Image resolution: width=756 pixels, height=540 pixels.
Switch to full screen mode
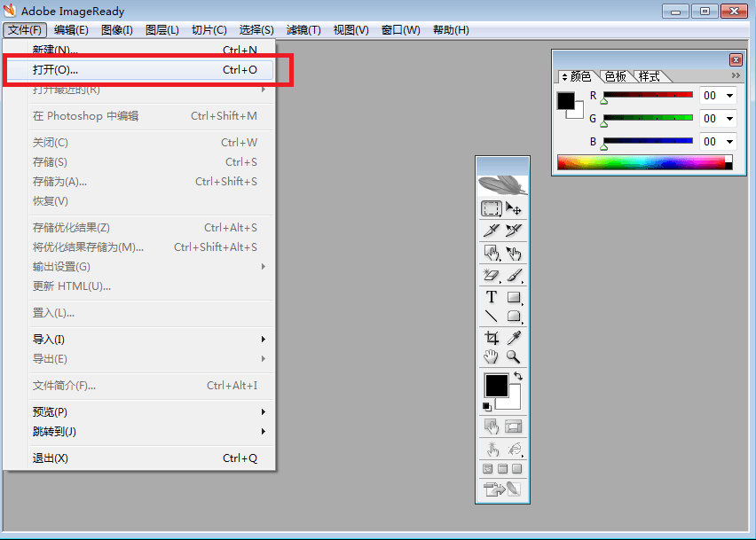(x=516, y=469)
